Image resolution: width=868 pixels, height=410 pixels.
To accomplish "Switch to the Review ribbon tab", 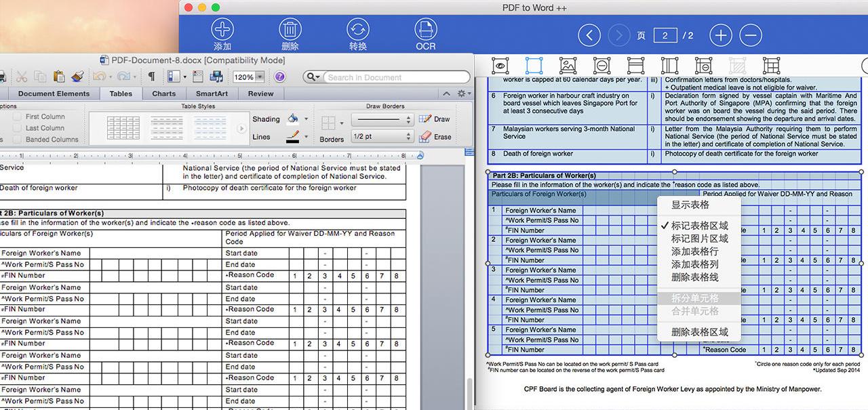I will tap(260, 94).
